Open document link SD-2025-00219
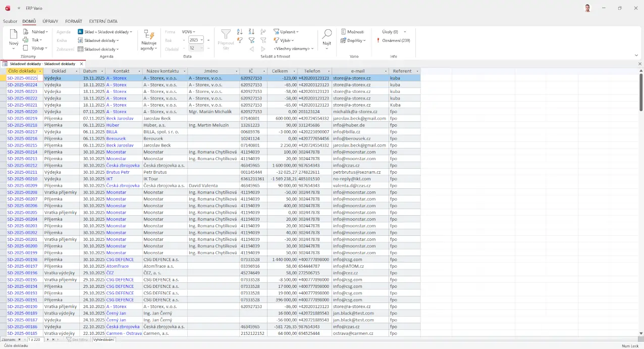The height and width of the screenshot is (349, 644). [x=22, y=118]
